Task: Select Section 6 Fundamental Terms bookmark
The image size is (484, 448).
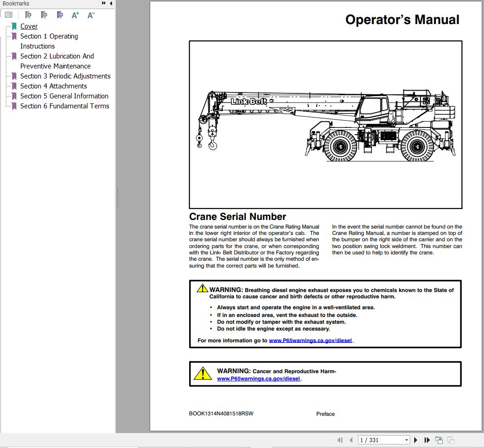Action: pos(64,106)
